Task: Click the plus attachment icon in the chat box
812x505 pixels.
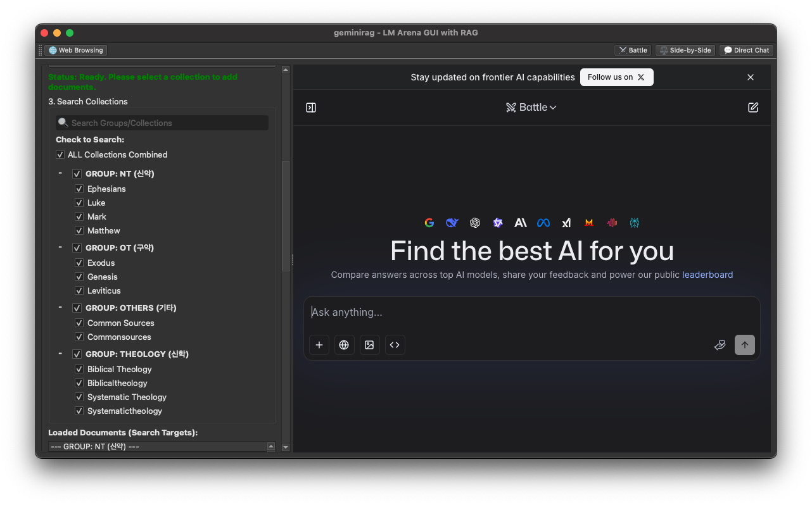Action: pyautogui.click(x=319, y=345)
